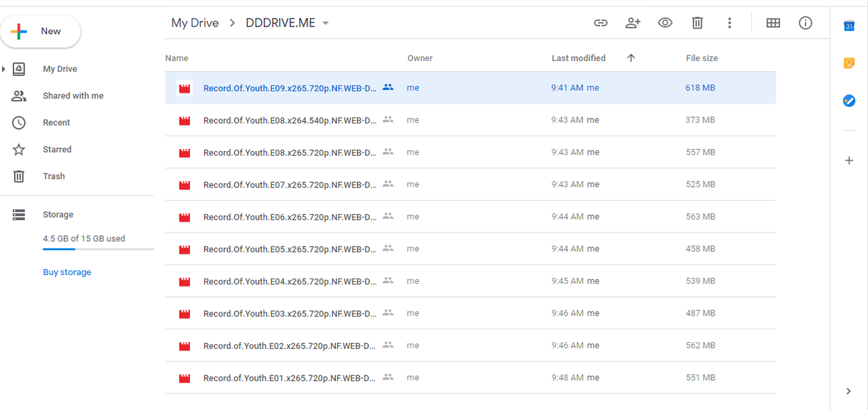This screenshot has height=410, width=868.
Task: Click the 4.5 GB of 15 GB used text
Action: [84, 239]
